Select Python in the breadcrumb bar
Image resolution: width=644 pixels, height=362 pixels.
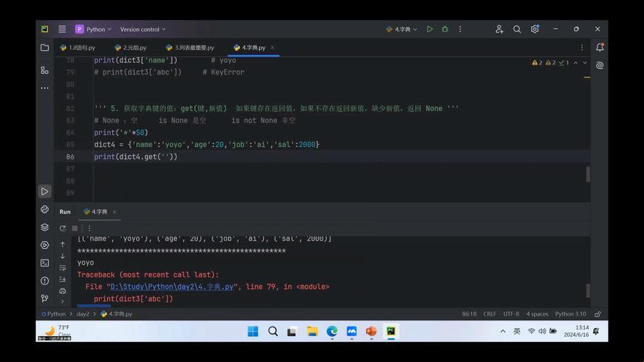click(x=54, y=314)
